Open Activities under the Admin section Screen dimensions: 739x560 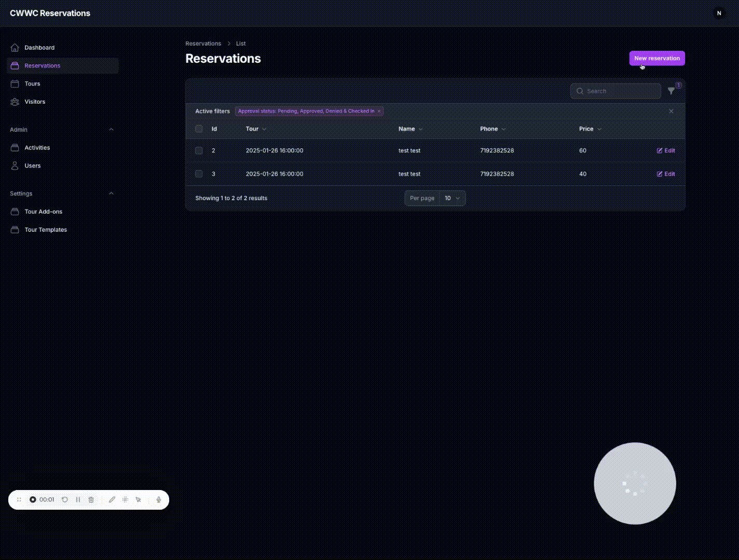(37, 148)
